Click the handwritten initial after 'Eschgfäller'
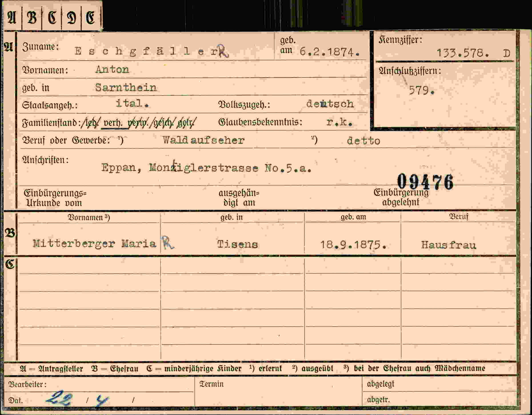The height and width of the screenshot is (415, 532). pos(223,51)
